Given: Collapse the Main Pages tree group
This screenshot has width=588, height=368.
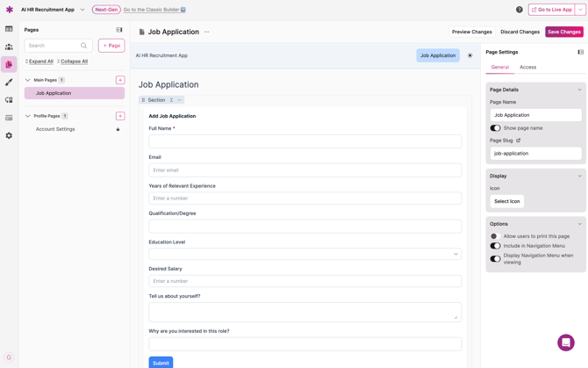Looking at the screenshot, I should [27, 80].
